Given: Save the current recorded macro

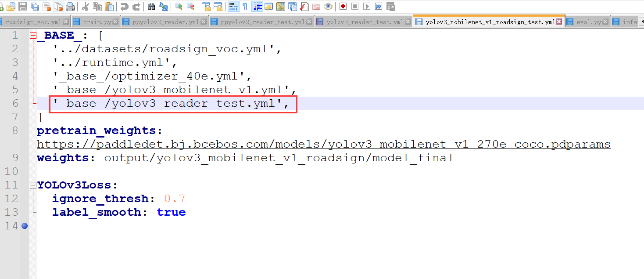Looking at the screenshot, I should tap(390, 7).
